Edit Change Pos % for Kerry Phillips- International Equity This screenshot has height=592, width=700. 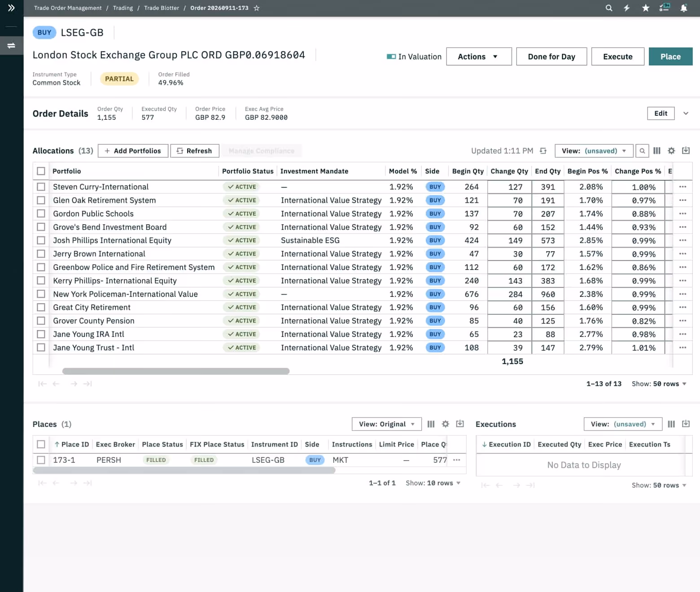coord(638,281)
